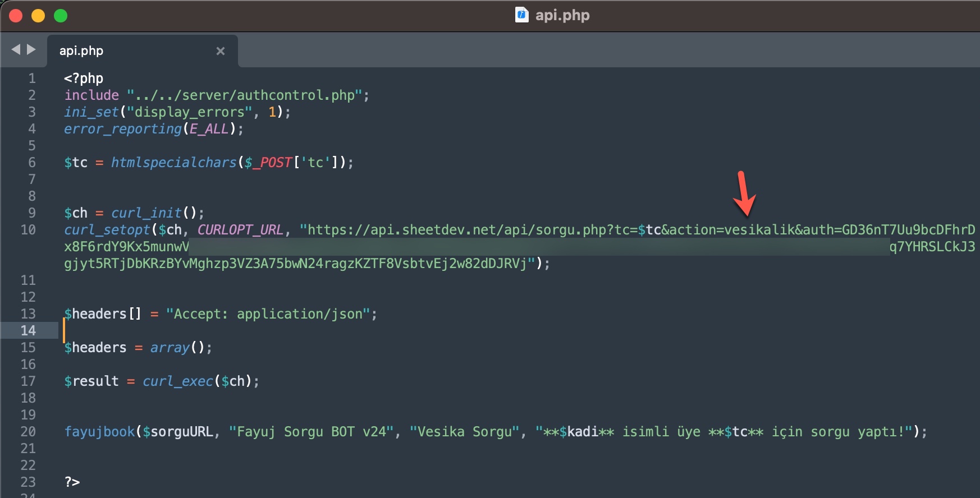This screenshot has height=498, width=980.
Task: Click 'array' on line 15
Action: coord(170,348)
